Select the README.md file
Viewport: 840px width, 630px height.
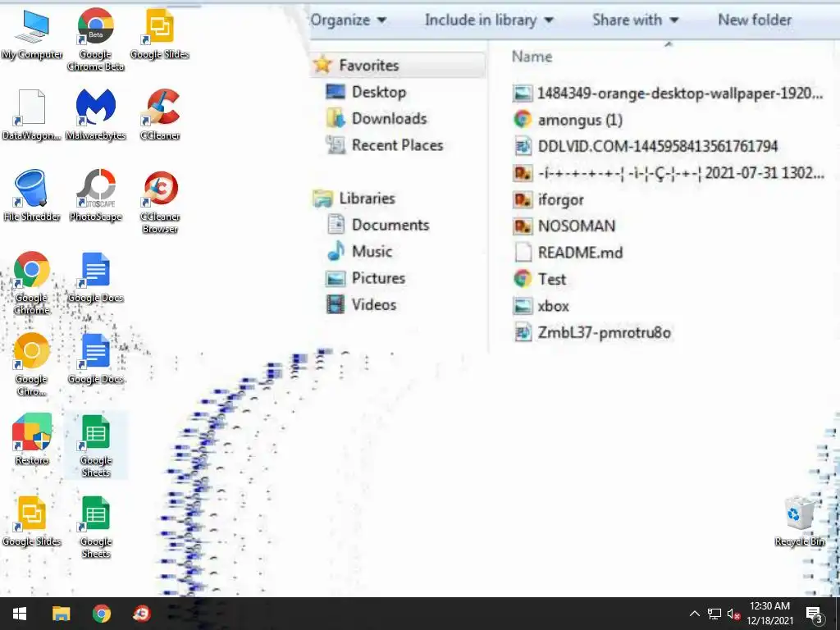(x=568, y=253)
